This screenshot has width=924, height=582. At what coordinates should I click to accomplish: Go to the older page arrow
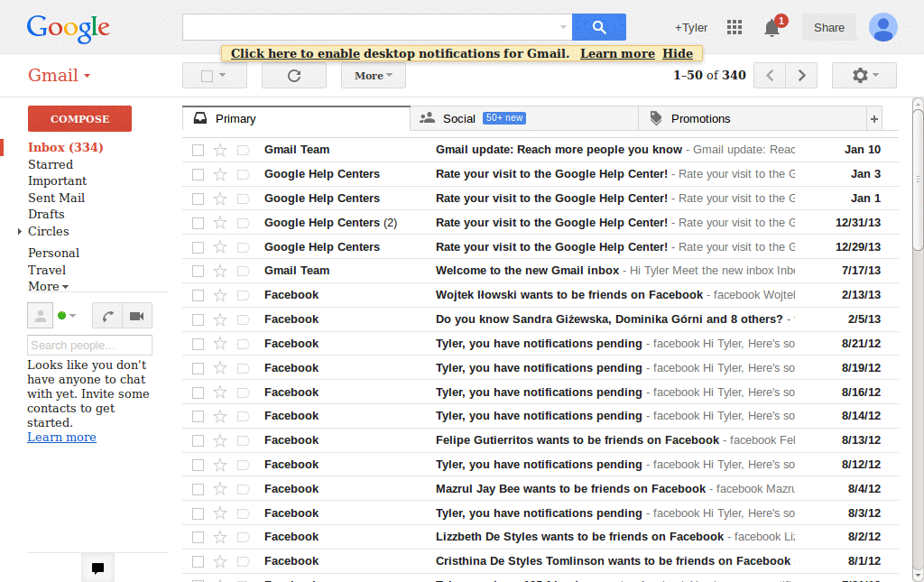[801, 76]
